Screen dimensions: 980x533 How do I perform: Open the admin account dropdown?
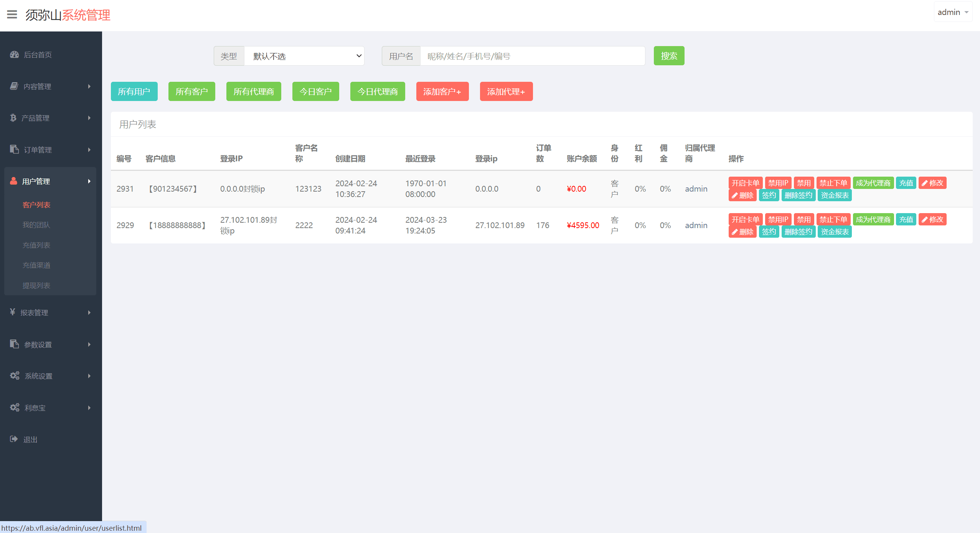952,12
